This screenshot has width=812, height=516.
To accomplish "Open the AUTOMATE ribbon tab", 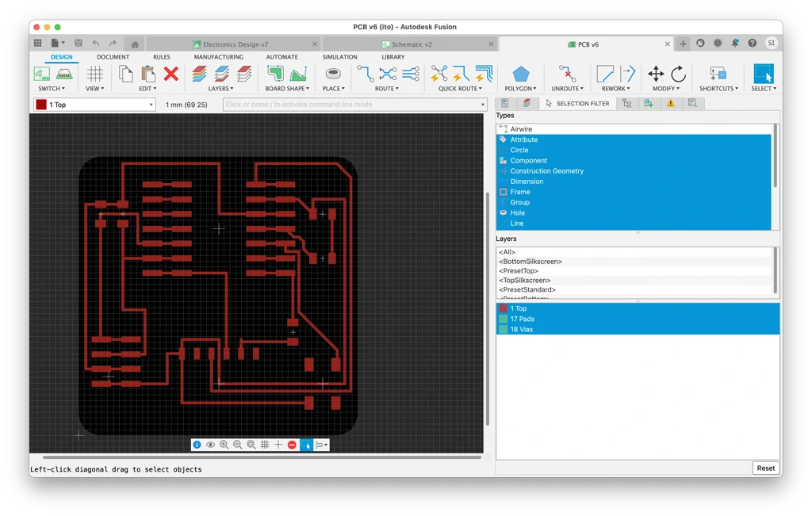I will [282, 57].
